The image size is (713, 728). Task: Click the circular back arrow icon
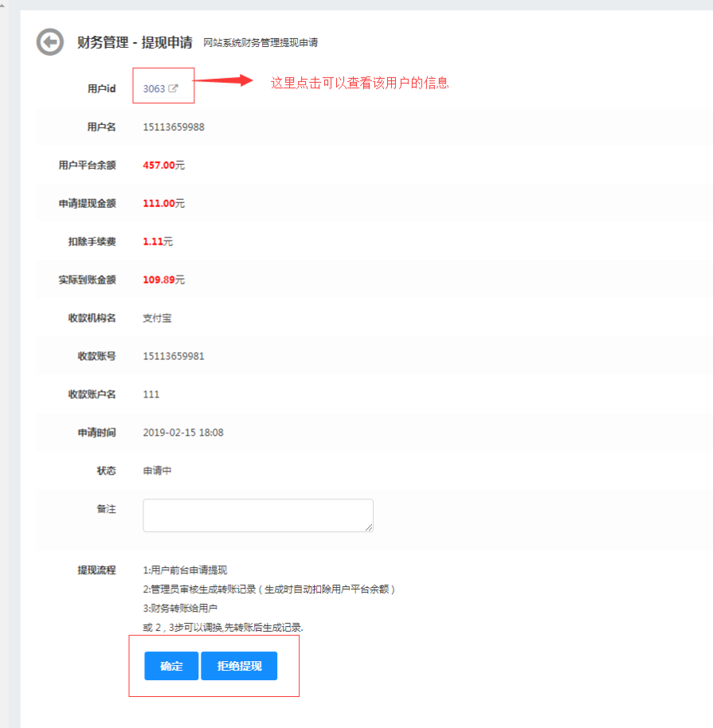click(x=50, y=41)
